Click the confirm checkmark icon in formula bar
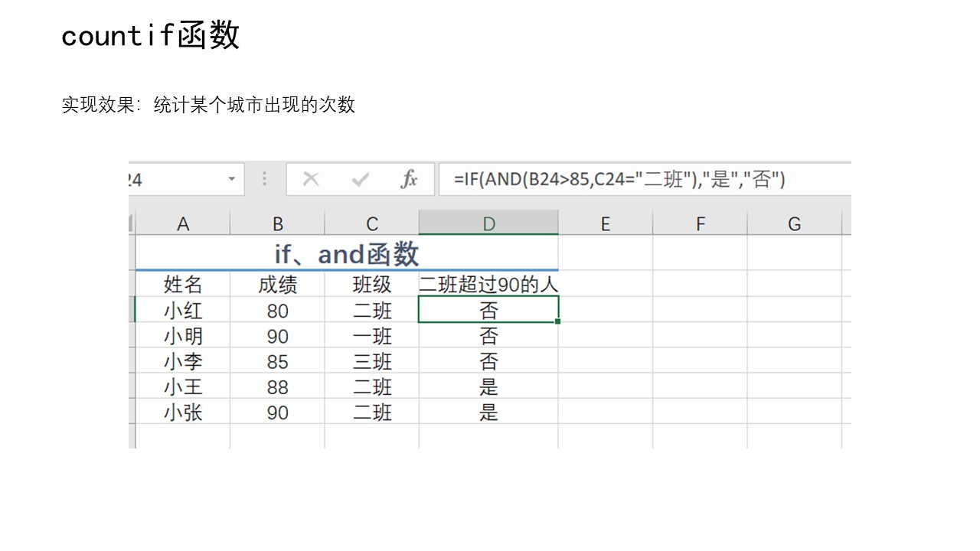The width and height of the screenshot is (980, 551). (x=360, y=180)
